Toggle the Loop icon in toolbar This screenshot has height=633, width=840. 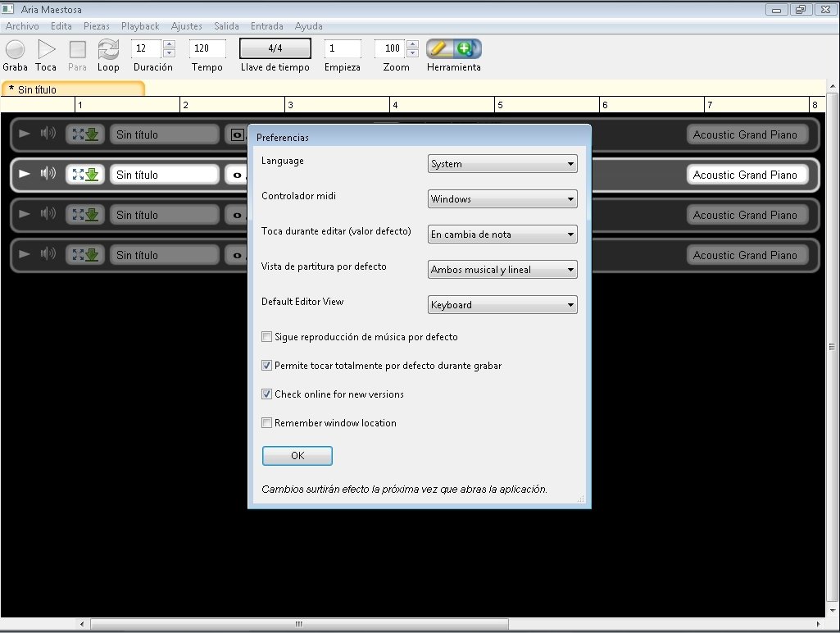[108, 49]
